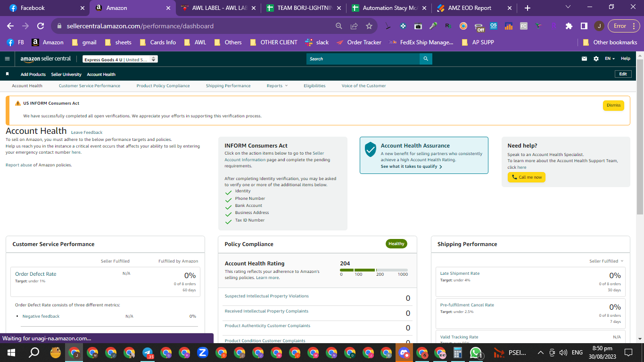644x362 pixels.
Task: Click the Seller Central search input field
Action: click(363, 59)
